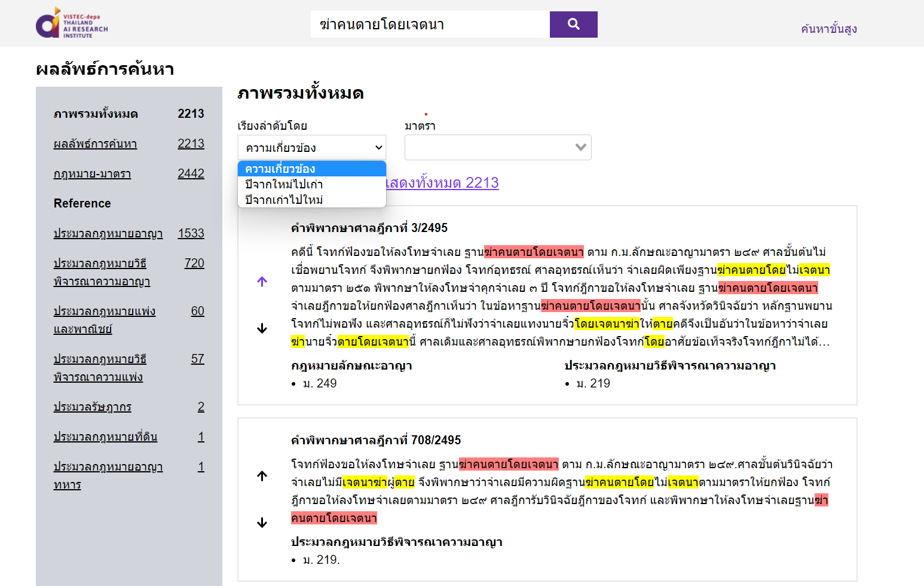Select ปีจากเก่าไปใหม่ sort option

pyautogui.click(x=284, y=200)
